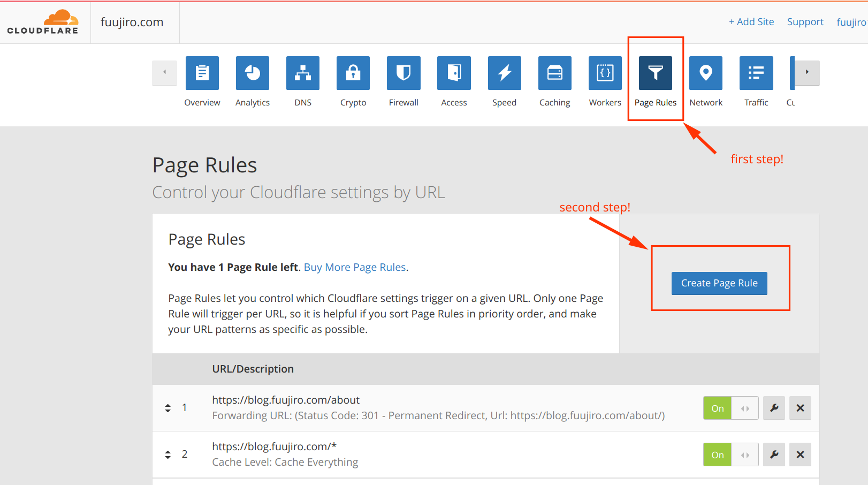Click the Firewall tab label
This screenshot has height=485, width=868.
[403, 102]
